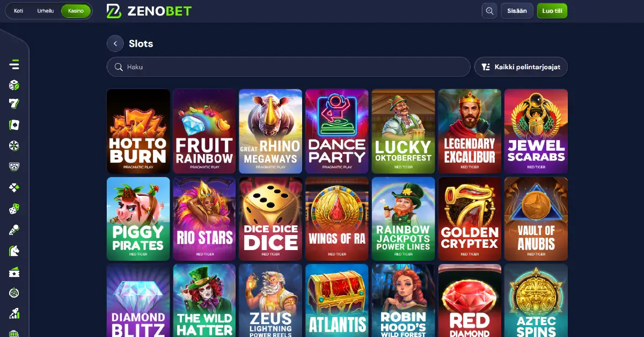
Task: Open the search magnifier icon in header
Action: (x=489, y=11)
